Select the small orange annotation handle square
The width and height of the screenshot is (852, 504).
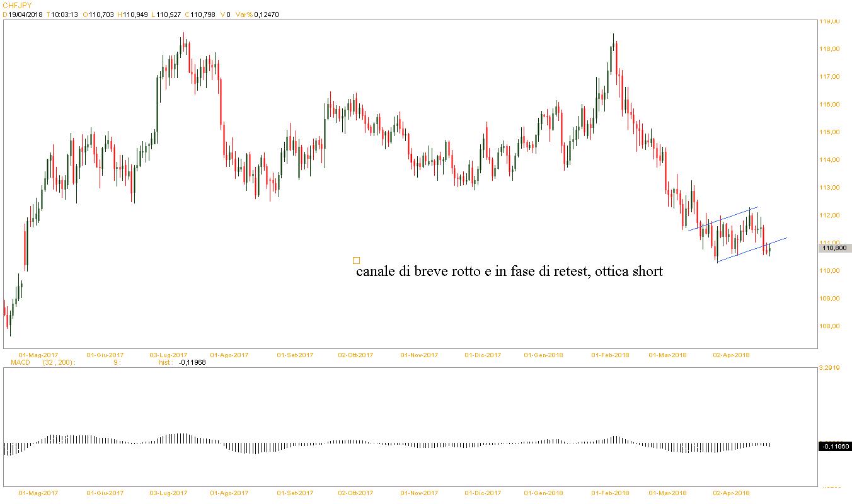pos(357,260)
